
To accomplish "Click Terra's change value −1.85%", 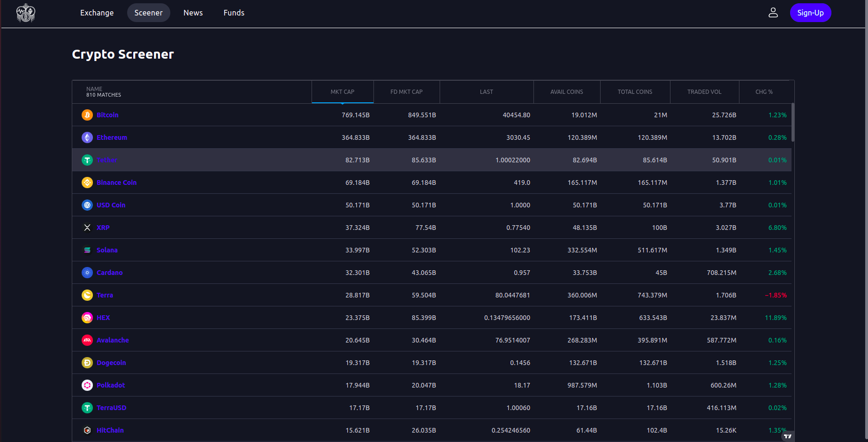I will [776, 295].
